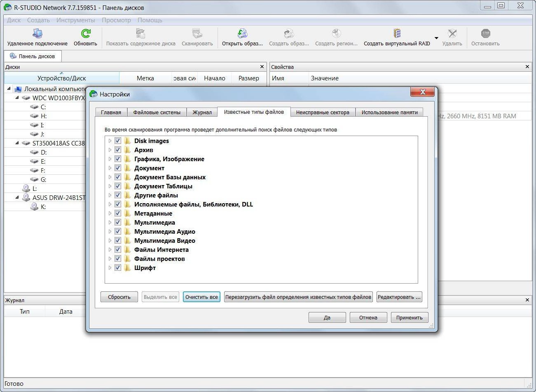
Task: Click the Локальный компьютер computer icon
Action: pyautogui.click(x=17, y=89)
